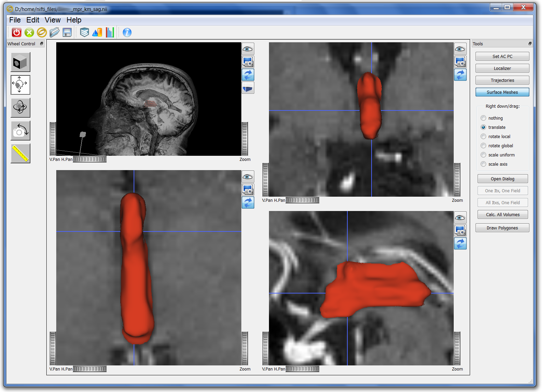Click the layers stack toolbar icon
542x392 pixels.
pyautogui.click(x=84, y=32)
